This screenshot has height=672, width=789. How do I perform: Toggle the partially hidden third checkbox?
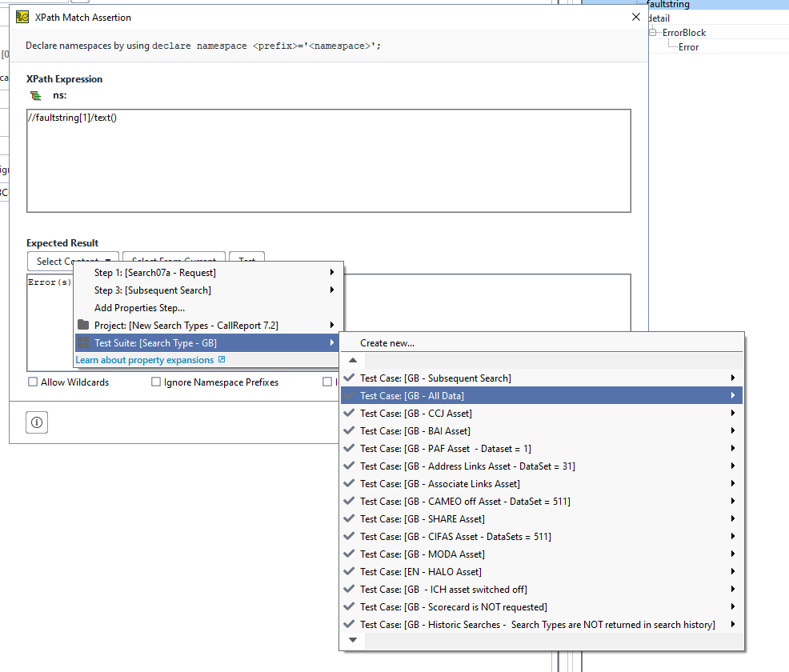(327, 382)
